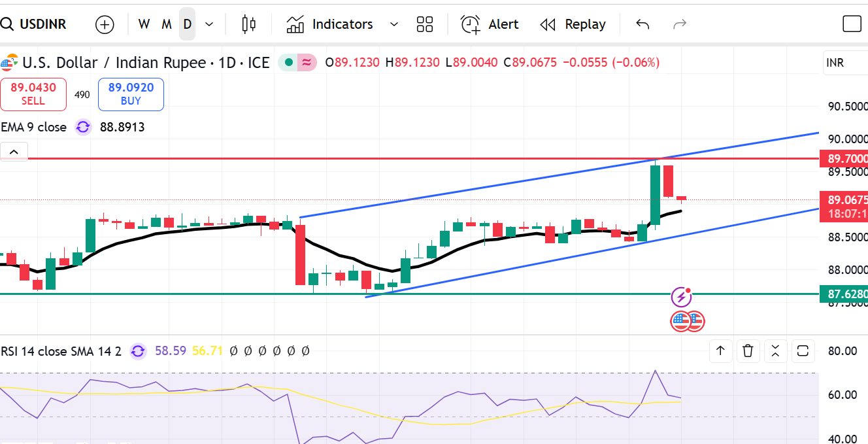Select the monthly M timeframe
Image resolution: width=868 pixels, height=444 pixels.
coord(167,25)
